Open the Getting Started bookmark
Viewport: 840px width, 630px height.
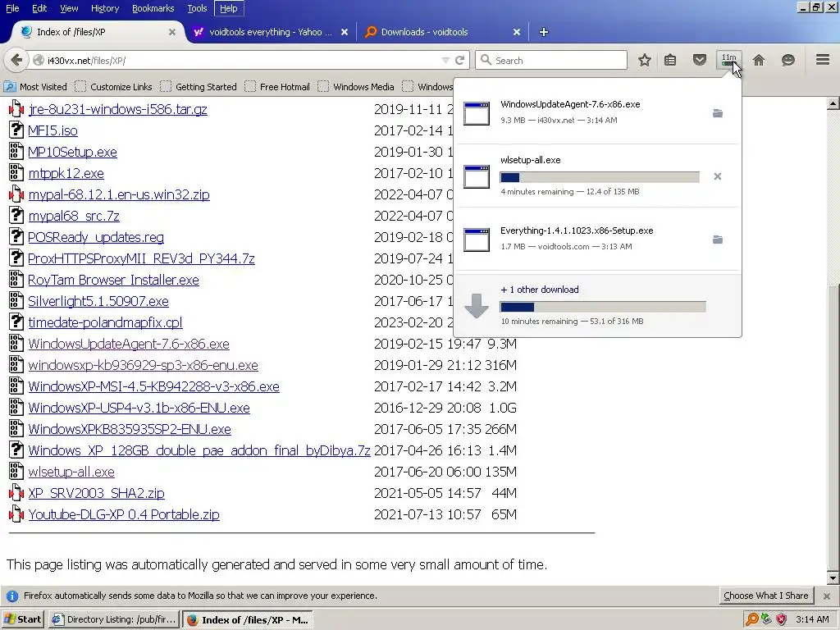[199, 86]
